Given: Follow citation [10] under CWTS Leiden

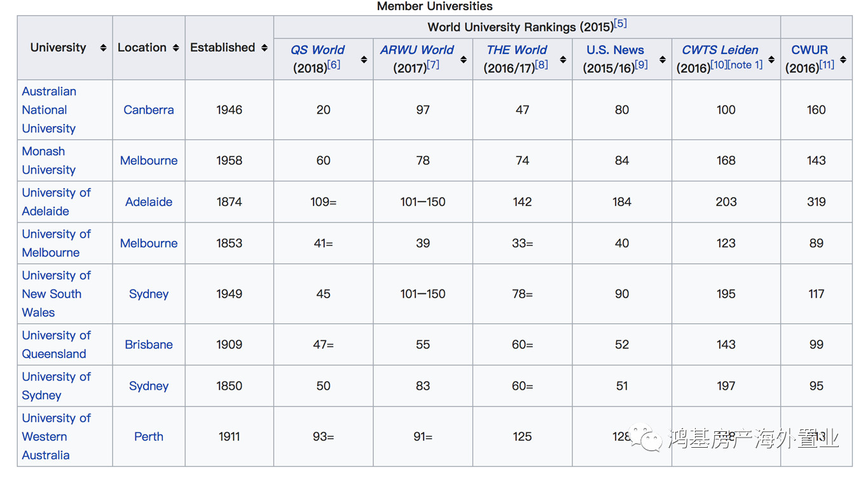Looking at the screenshot, I should pos(719,65).
